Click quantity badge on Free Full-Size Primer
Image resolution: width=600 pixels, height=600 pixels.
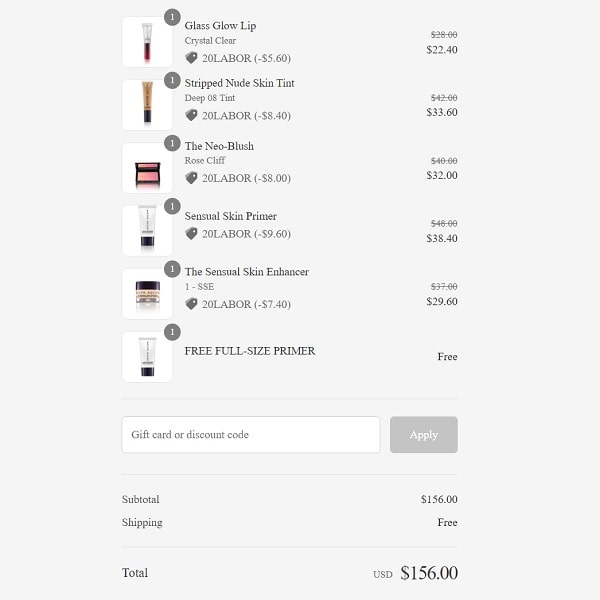pos(172,332)
